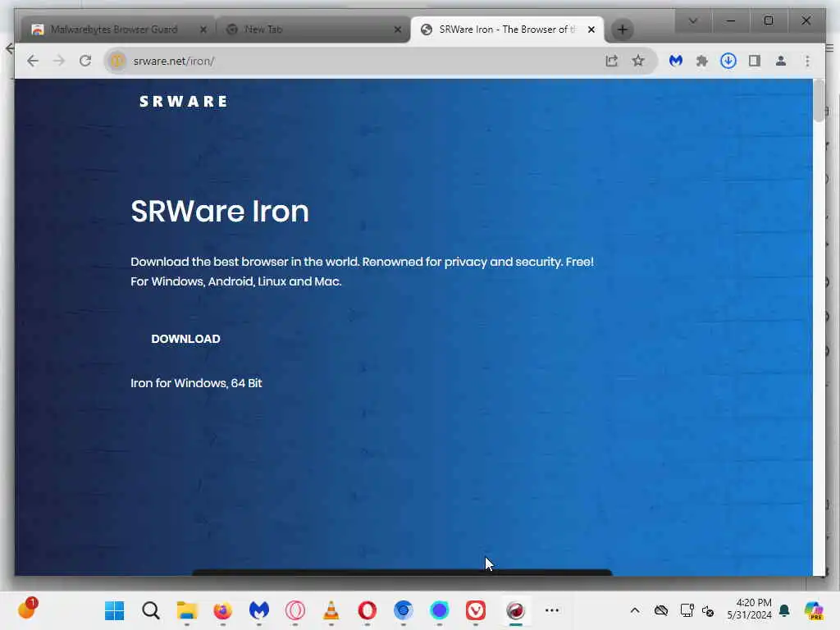The image size is (840, 630).
Task: Expand the tab search dropdown chevron
Action: pos(692,21)
